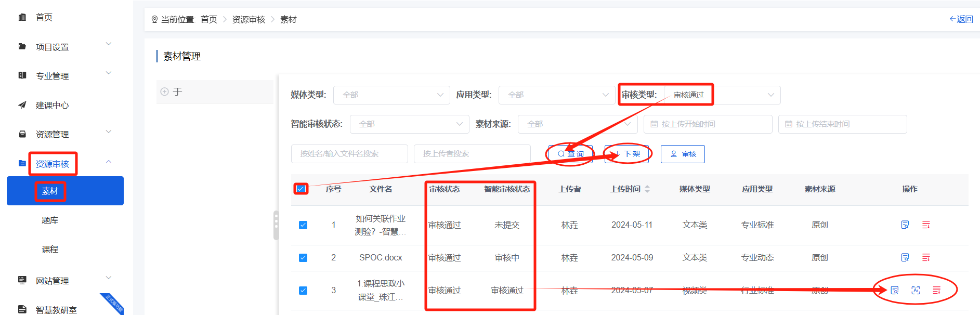Uncheck the checkbox for row 3
Viewport: 980px width, 315px height.
(303, 291)
